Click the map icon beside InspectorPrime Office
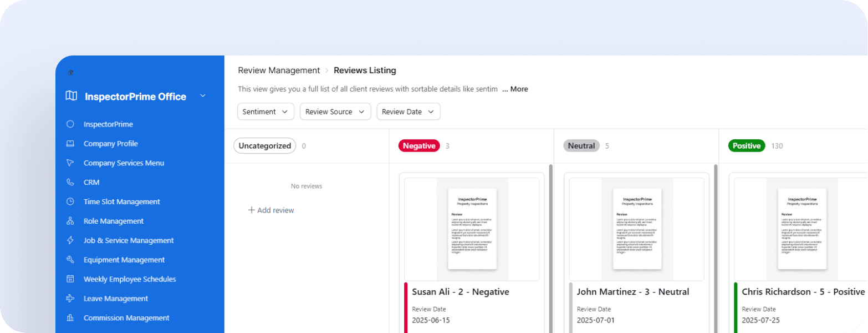The image size is (868, 333). (71, 96)
